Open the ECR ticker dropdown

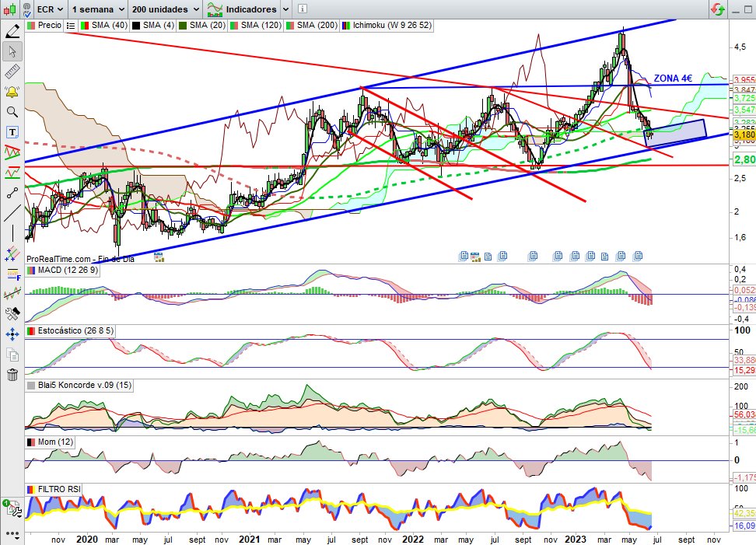point(50,9)
